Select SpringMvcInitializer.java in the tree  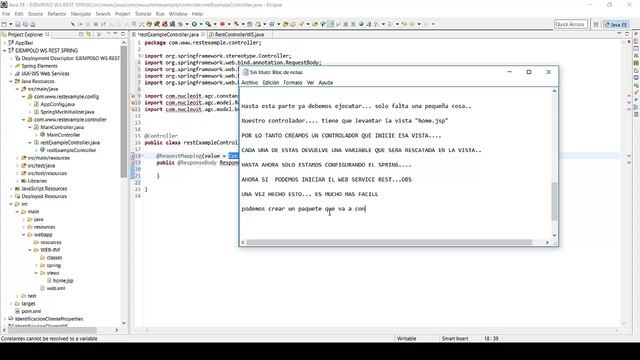coord(67,112)
